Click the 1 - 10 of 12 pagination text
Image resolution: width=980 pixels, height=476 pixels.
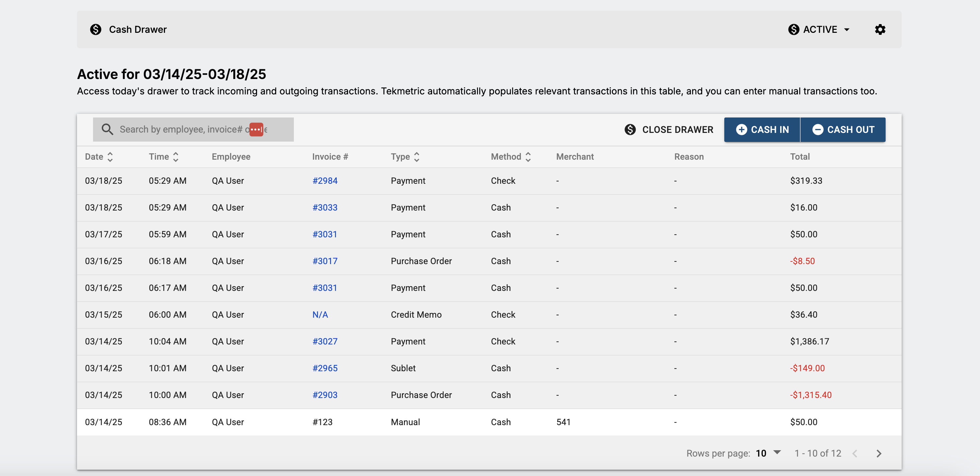(818, 453)
